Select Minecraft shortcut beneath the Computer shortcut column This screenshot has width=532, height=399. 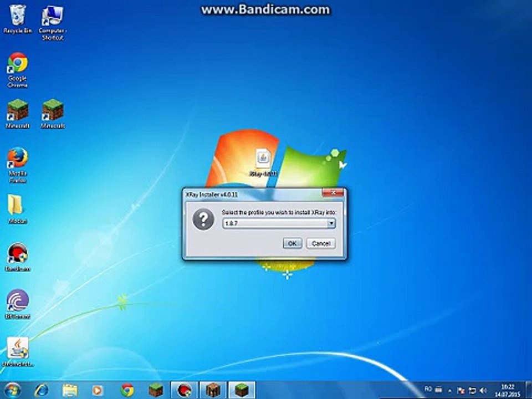[53, 114]
